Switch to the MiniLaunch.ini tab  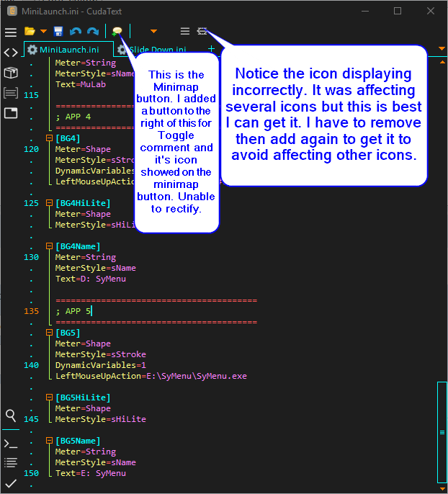pyautogui.click(x=69, y=50)
